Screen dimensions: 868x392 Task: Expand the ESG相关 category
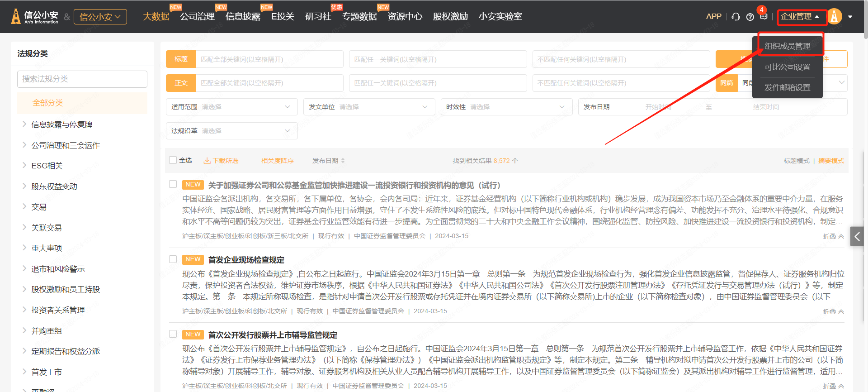click(24, 165)
